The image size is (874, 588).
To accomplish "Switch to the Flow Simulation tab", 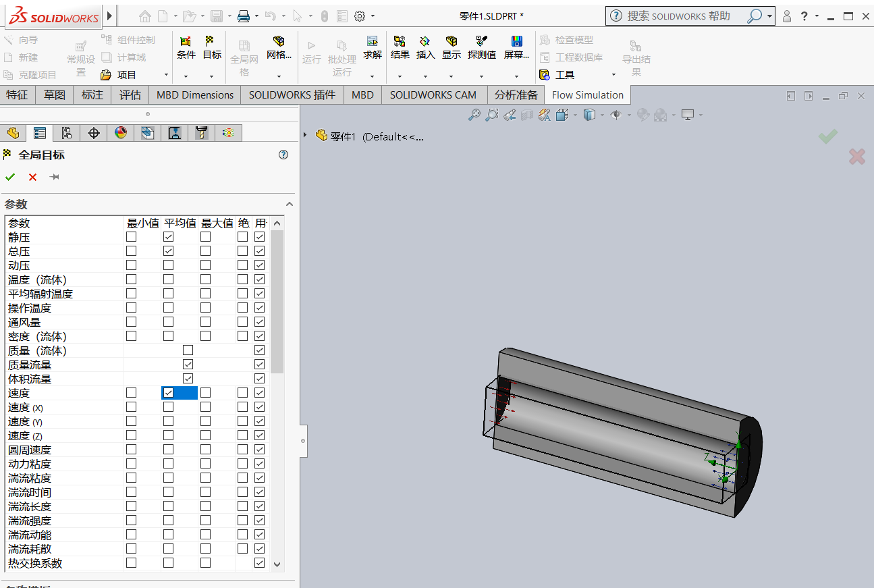I will tap(586, 95).
